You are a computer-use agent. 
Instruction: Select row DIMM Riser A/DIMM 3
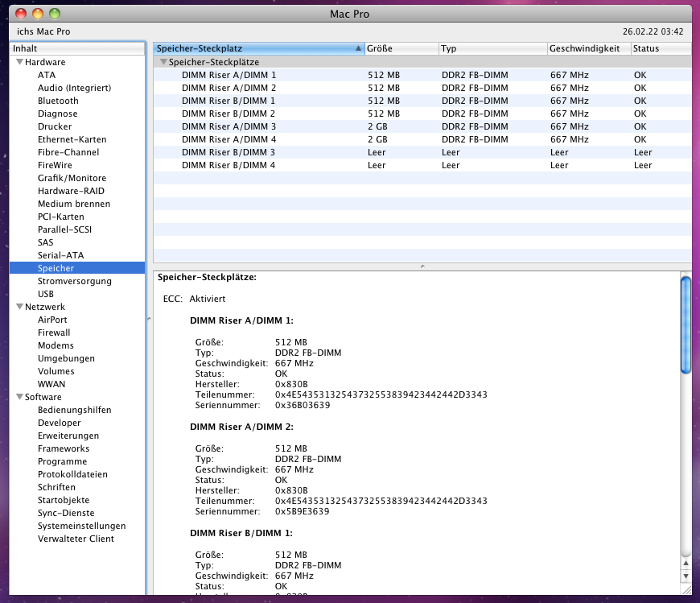[x=422, y=126]
